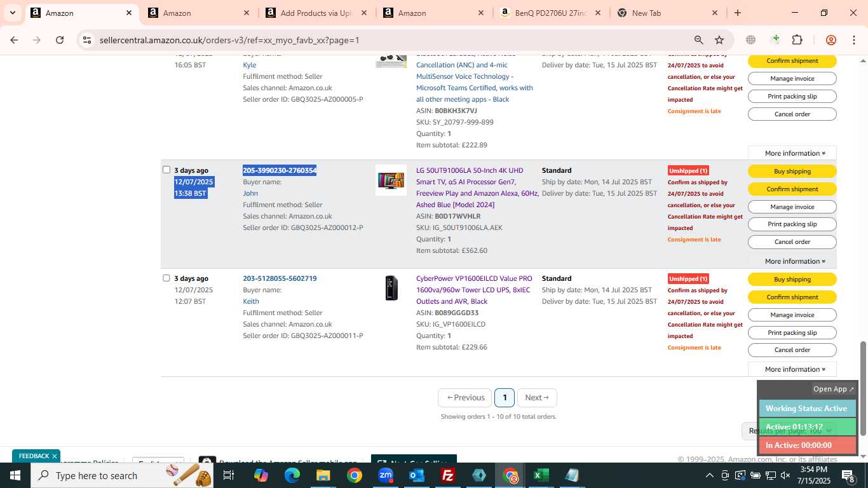This screenshot has width=868, height=488.
Task: Open the LG 50UT91006LA product link
Action: (x=477, y=187)
